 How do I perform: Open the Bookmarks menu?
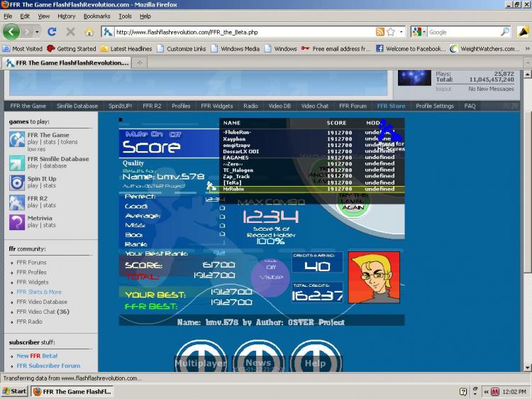pos(96,16)
